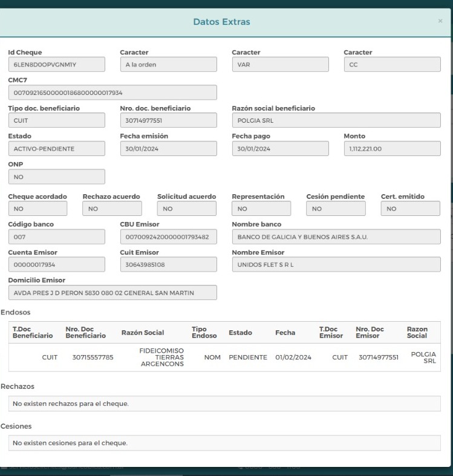Click the Caracter field showing VAR
Screen dimensions: 453x476
280,64
